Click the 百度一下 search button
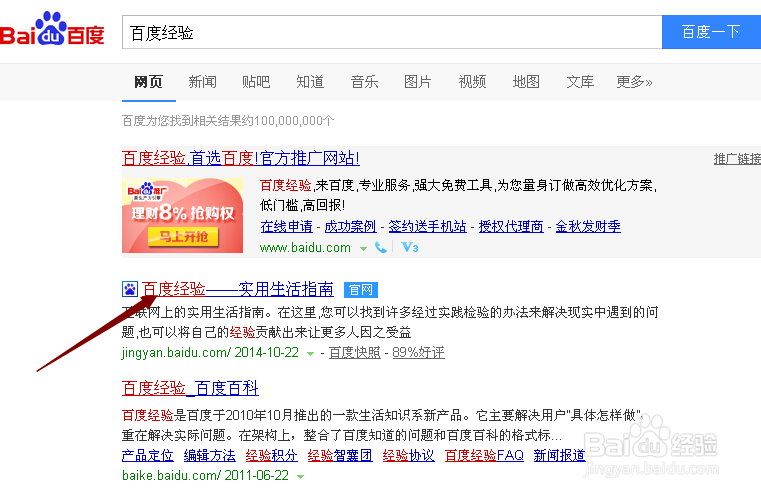Viewport: 761px width, 495px height. [x=711, y=32]
